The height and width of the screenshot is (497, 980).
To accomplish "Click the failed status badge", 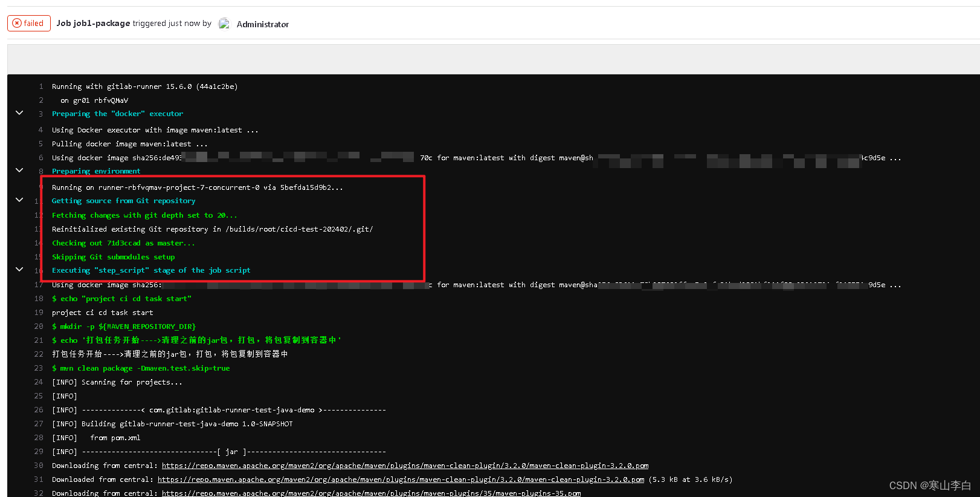I will 29,23.
